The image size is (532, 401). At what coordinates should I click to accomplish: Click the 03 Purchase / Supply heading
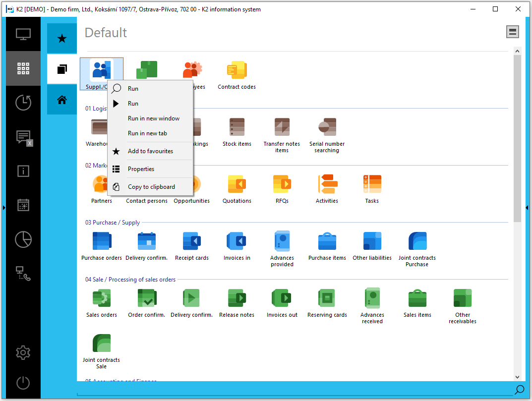pos(113,223)
